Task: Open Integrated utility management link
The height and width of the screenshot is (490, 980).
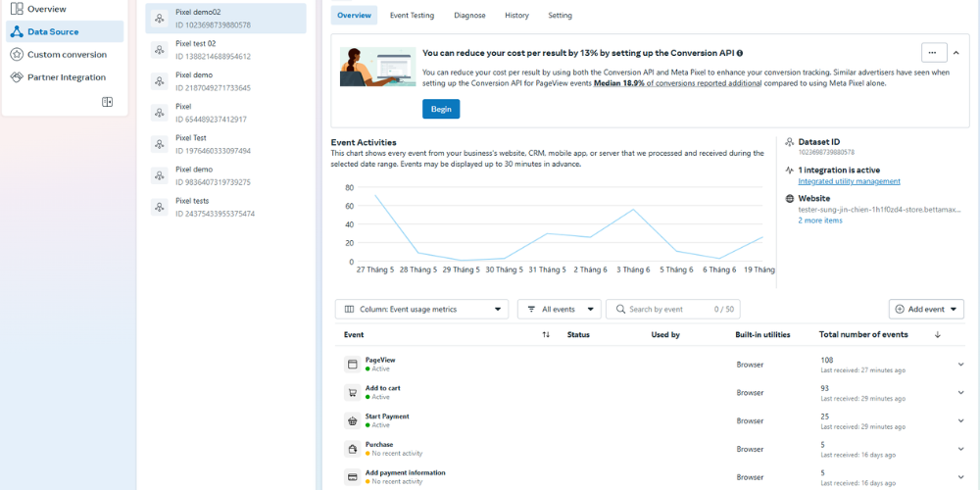Action: tap(850, 181)
